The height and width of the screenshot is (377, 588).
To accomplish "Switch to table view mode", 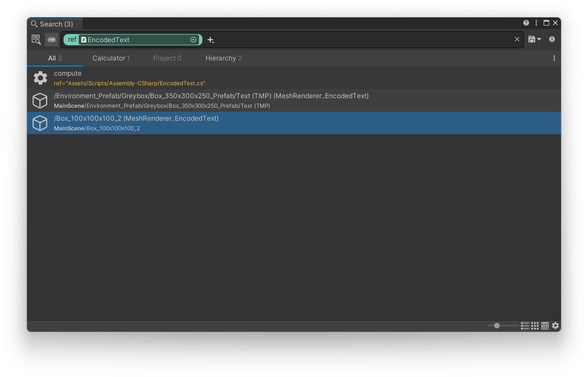I will point(545,326).
